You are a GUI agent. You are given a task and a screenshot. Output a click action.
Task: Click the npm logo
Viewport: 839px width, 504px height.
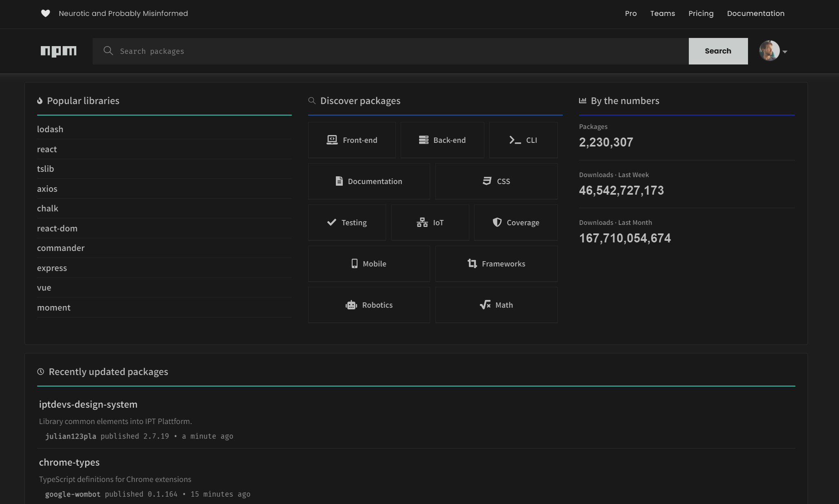coord(58,51)
